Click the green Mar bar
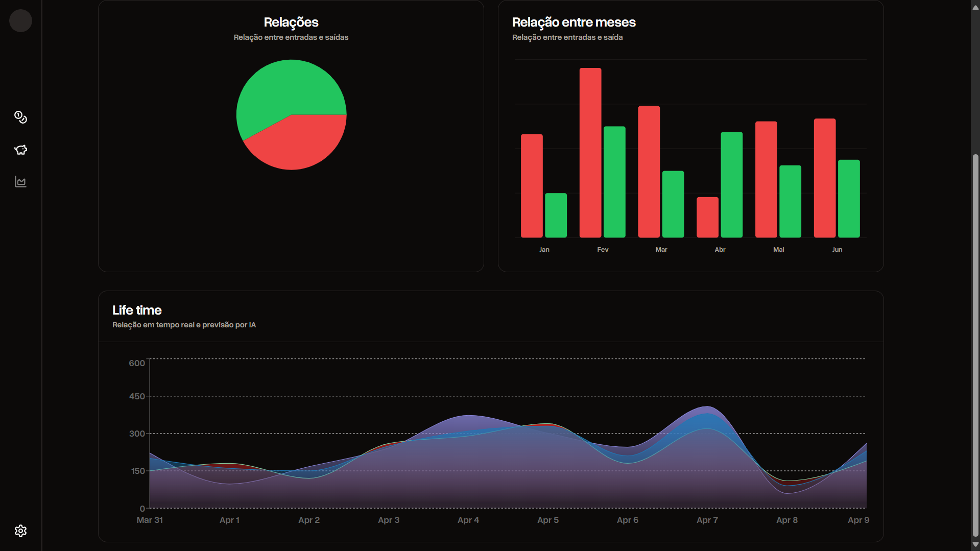Viewport: 980px width, 551px height. point(673,204)
